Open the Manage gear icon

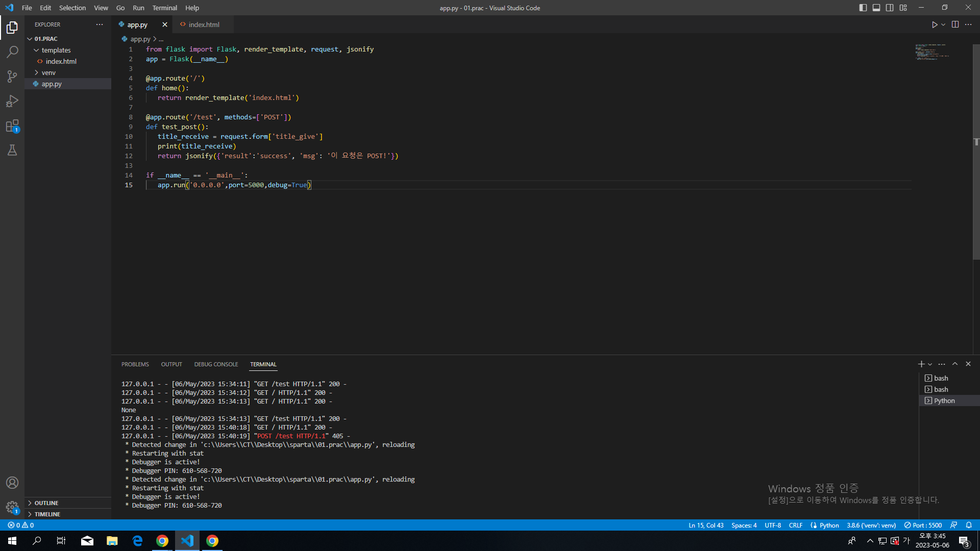click(x=12, y=507)
